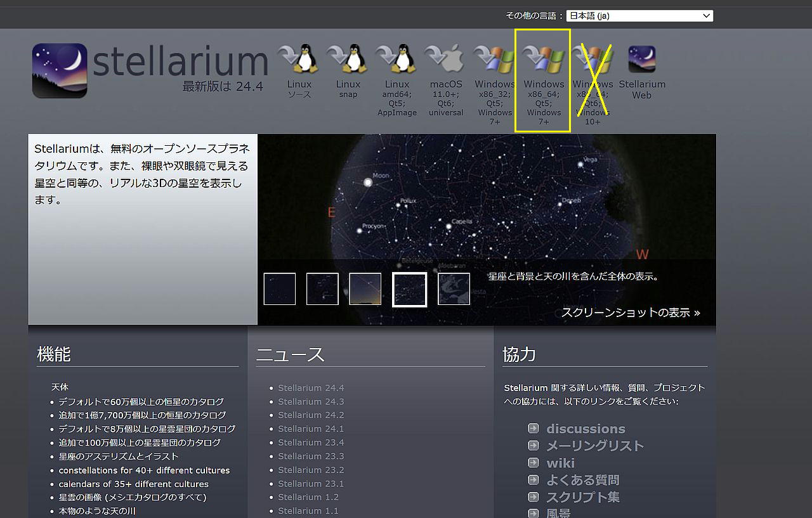812x518 pixels.
Task: Open the wiki link
Action: tap(560, 463)
